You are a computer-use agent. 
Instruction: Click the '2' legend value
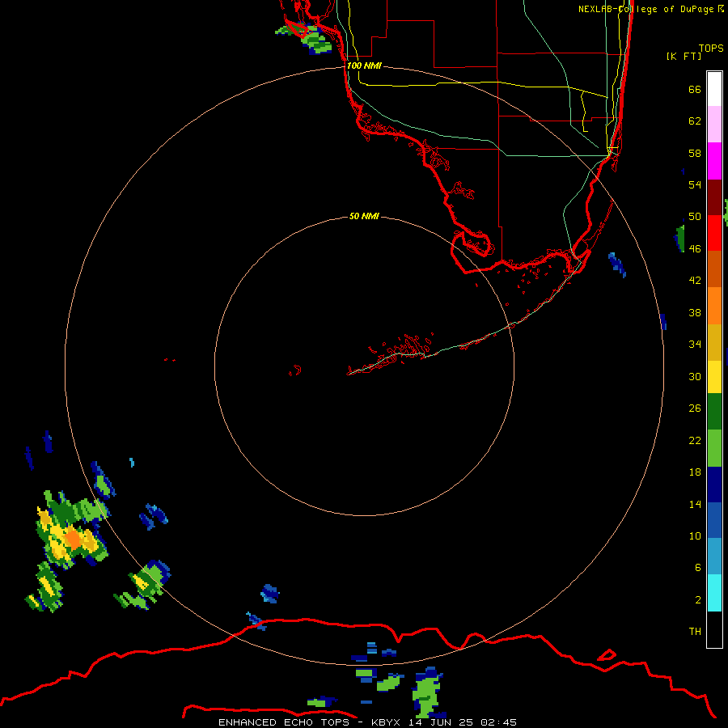click(x=697, y=600)
